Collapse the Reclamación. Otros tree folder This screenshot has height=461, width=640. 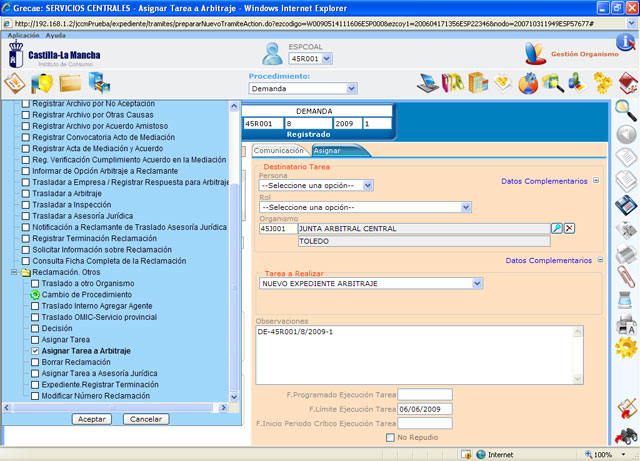[x=12, y=272]
